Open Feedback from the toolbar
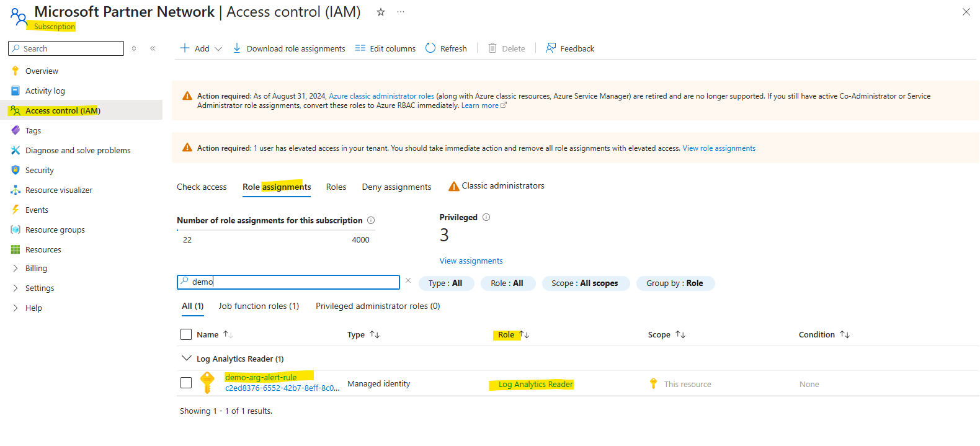The width and height of the screenshot is (980, 446). [x=569, y=48]
